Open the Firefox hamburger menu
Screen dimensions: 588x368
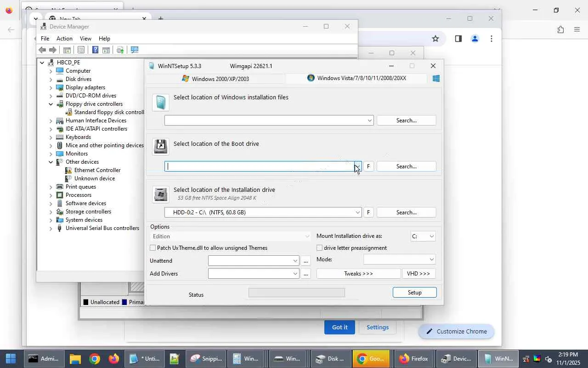577,29
